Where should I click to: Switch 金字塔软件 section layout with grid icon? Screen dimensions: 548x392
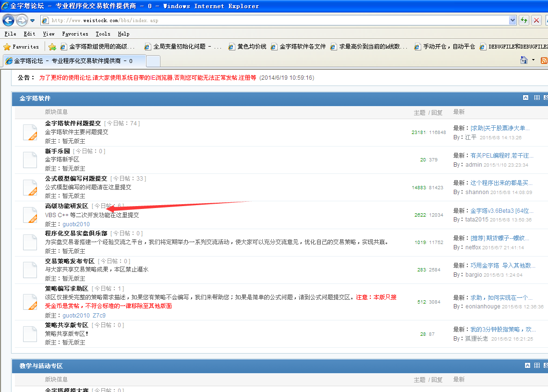[537, 98]
